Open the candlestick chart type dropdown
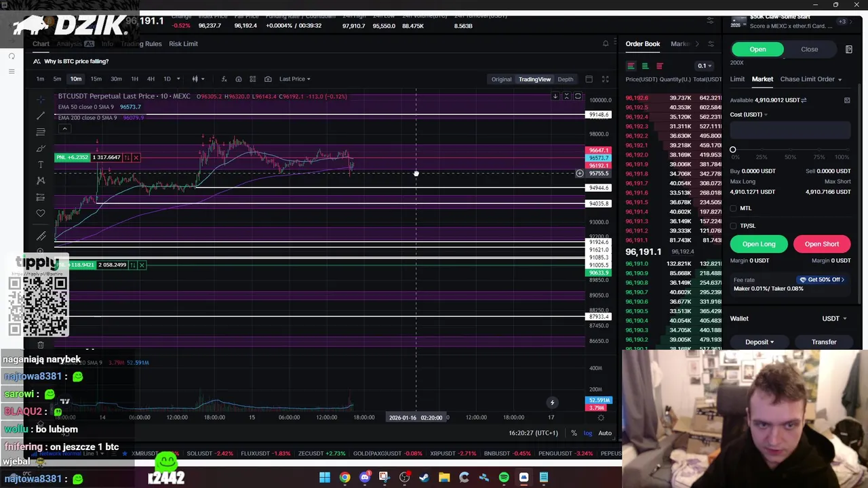Image resolution: width=868 pixels, height=488 pixels. (198, 79)
